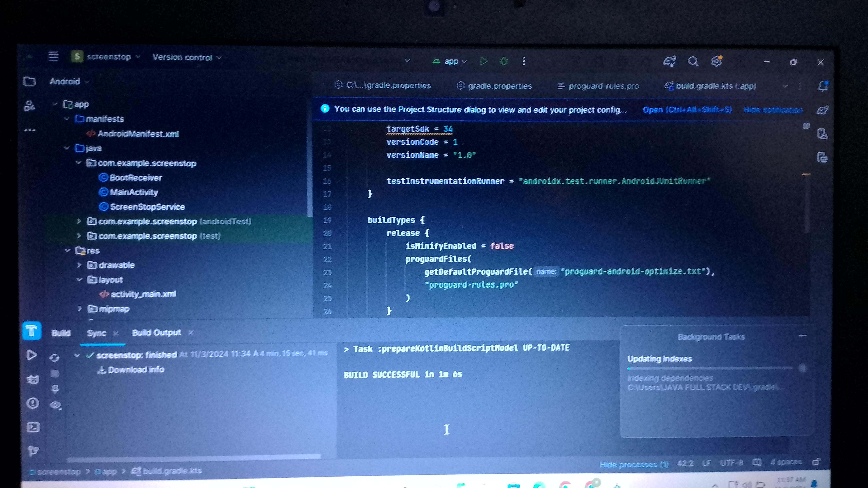The width and height of the screenshot is (868, 488).
Task: Switch to the proguard-rules.pro tab
Action: tap(603, 86)
